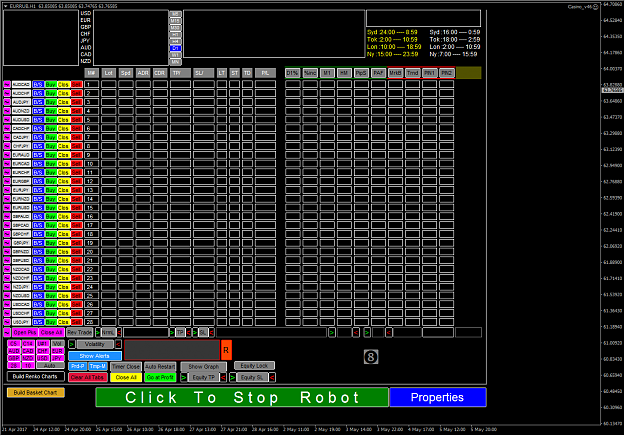This screenshot has width=625, height=436.
Task: Click B/S on the EURGBP row
Action: (38, 181)
